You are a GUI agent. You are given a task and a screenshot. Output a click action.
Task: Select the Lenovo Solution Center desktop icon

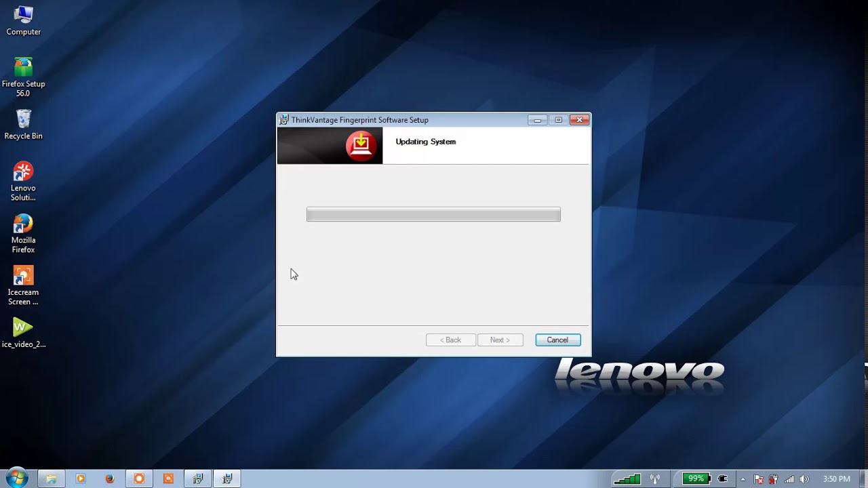click(23, 181)
